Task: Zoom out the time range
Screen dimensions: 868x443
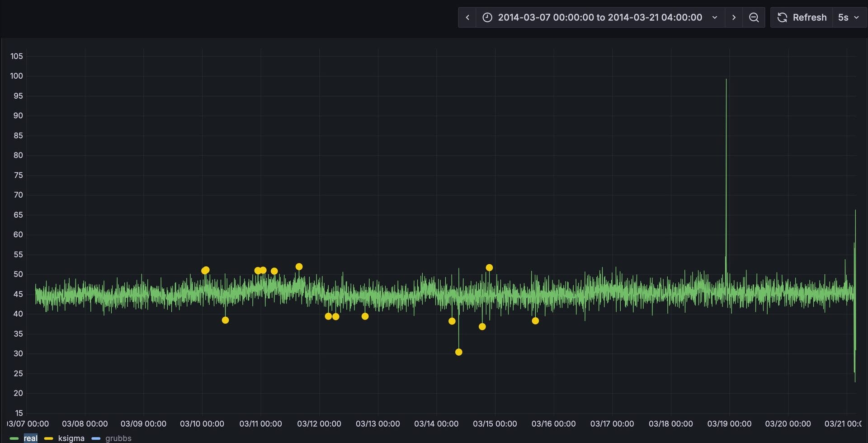Action: (x=754, y=18)
